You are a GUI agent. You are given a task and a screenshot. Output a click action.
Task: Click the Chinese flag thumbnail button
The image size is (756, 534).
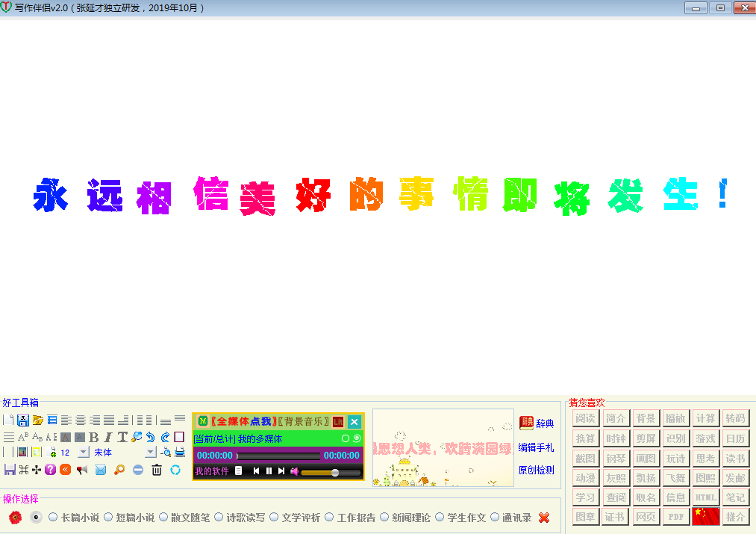pos(705,516)
